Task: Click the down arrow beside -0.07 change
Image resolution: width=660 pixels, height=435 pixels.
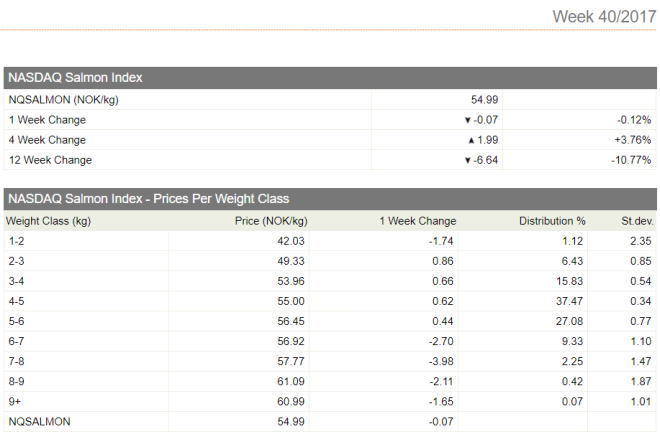Action: coord(467,120)
